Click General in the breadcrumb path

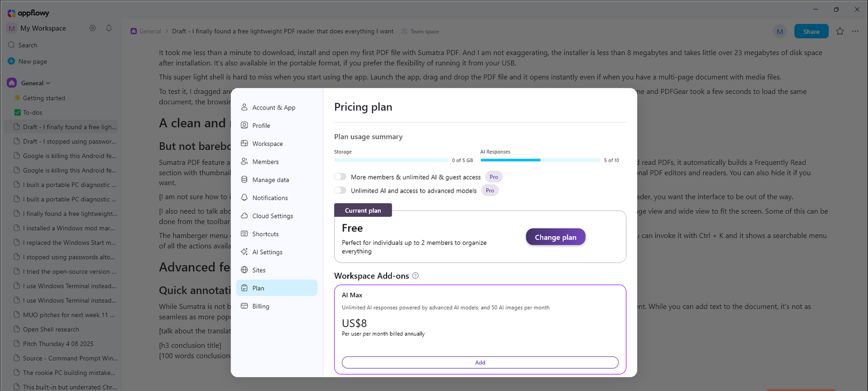[x=150, y=32]
